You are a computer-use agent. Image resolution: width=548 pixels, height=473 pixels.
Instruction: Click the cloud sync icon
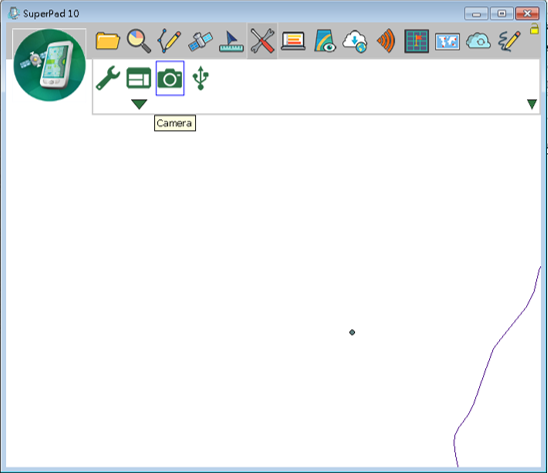point(478,41)
